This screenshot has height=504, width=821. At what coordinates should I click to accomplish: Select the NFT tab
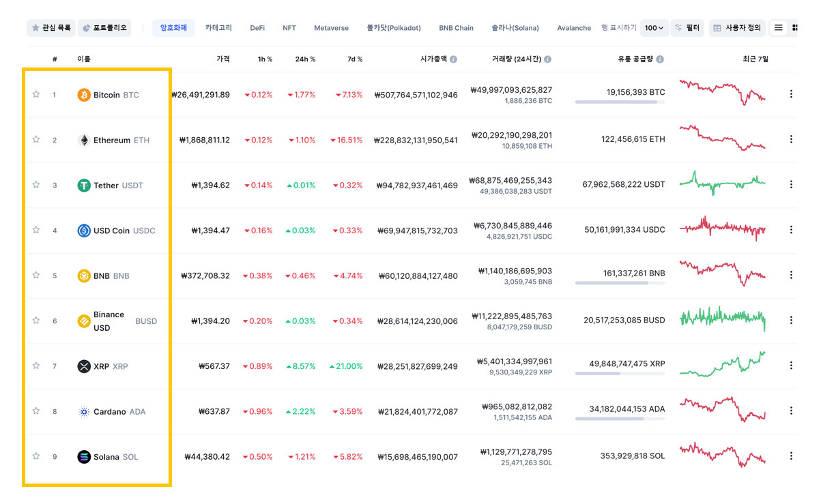(x=289, y=28)
